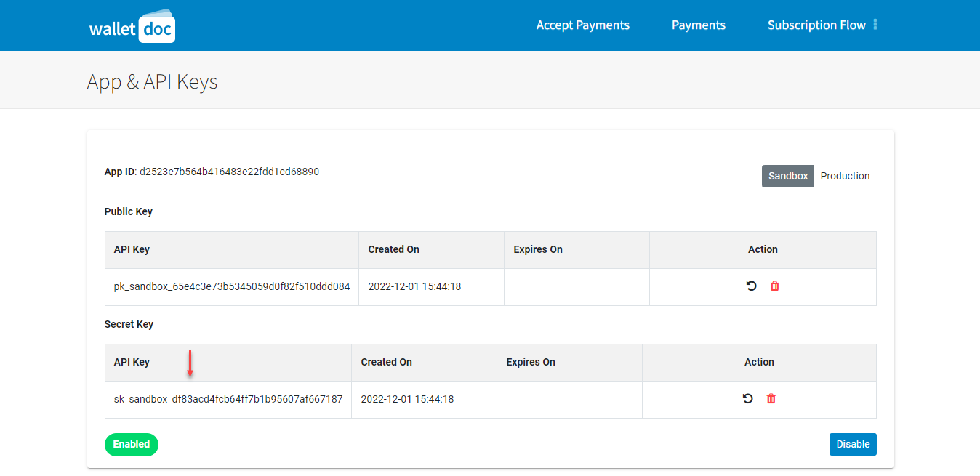Image resolution: width=980 pixels, height=476 pixels.
Task: Click the secret key creation date cell
Action: [407, 399]
